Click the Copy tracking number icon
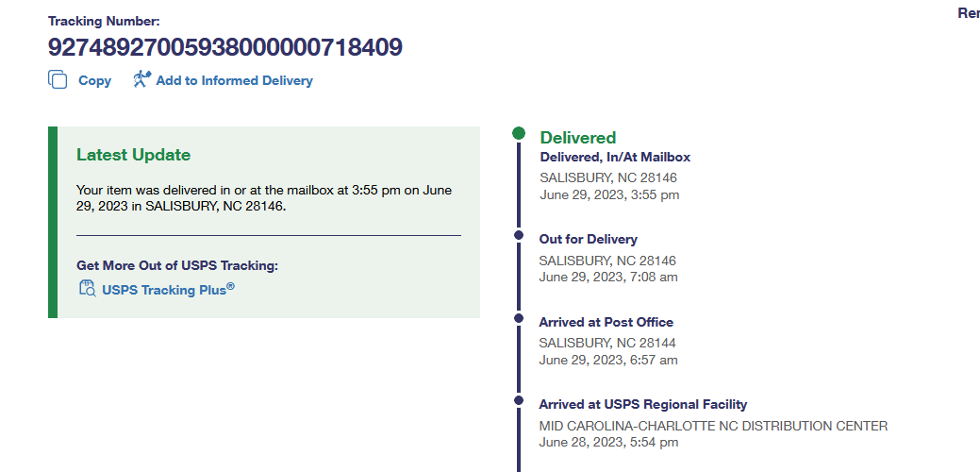This screenshot has width=980, height=472. tap(58, 80)
